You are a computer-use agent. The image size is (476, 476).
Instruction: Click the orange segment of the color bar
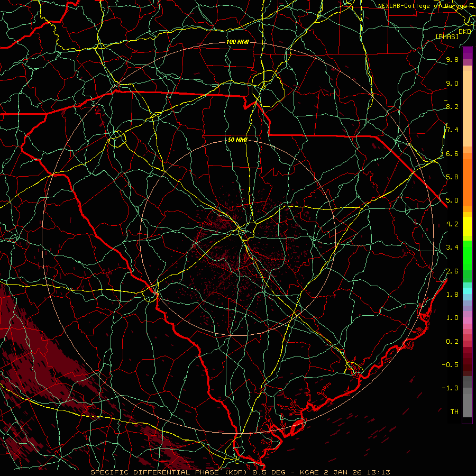pyautogui.click(x=467, y=183)
